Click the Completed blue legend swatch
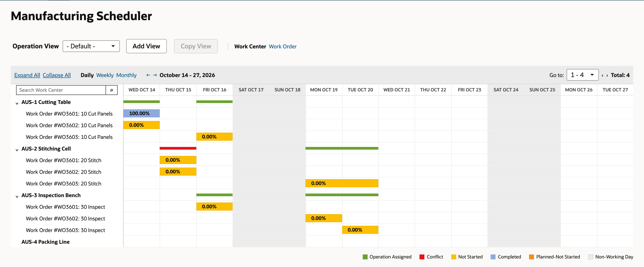The height and width of the screenshot is (267, 644). tap(493, 257)
